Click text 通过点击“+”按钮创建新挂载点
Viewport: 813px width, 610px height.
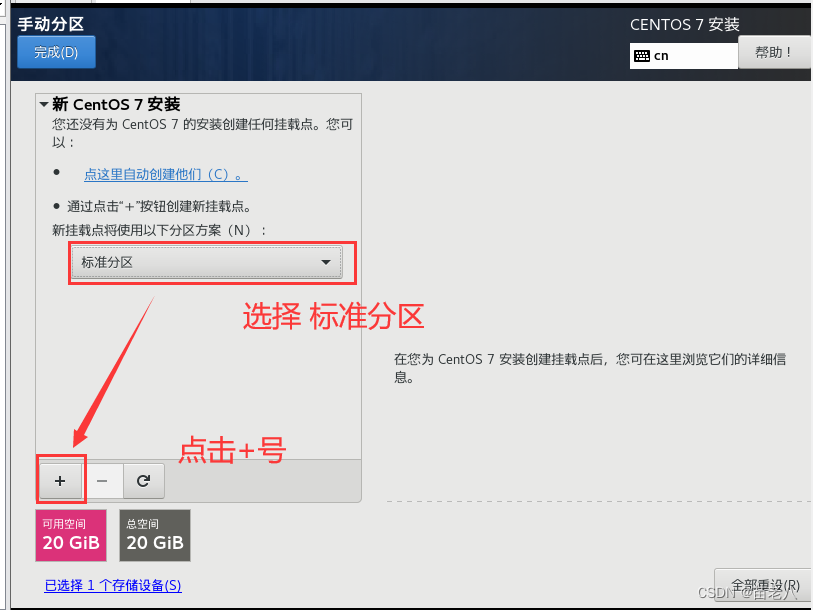pos(159,206)
